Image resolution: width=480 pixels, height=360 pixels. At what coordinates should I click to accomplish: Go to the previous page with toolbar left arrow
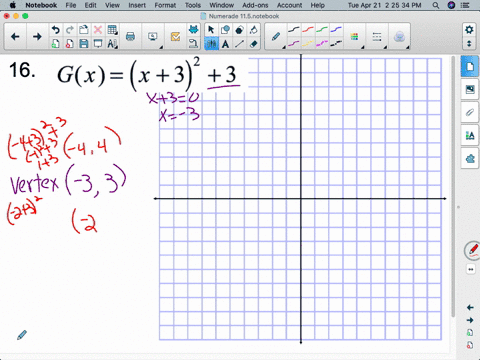pos(15,37)
